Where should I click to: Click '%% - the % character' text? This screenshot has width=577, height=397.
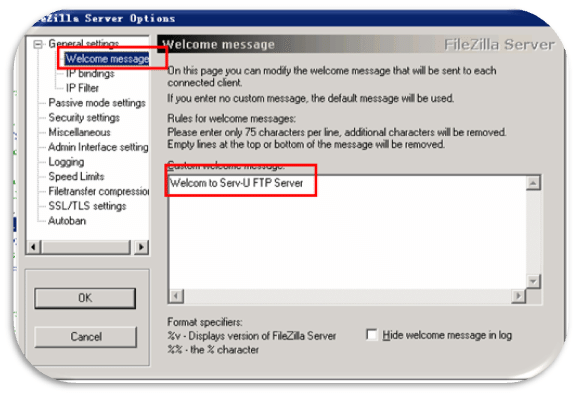coord(213,349)
